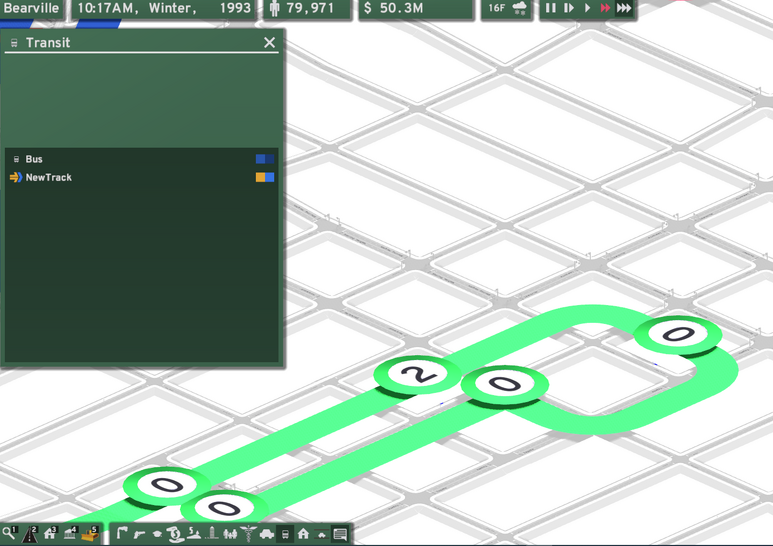Set simulation to slow step-play speed
This screenshot has height=546, width=773.
pyautogui.click(x=568, y=8)
